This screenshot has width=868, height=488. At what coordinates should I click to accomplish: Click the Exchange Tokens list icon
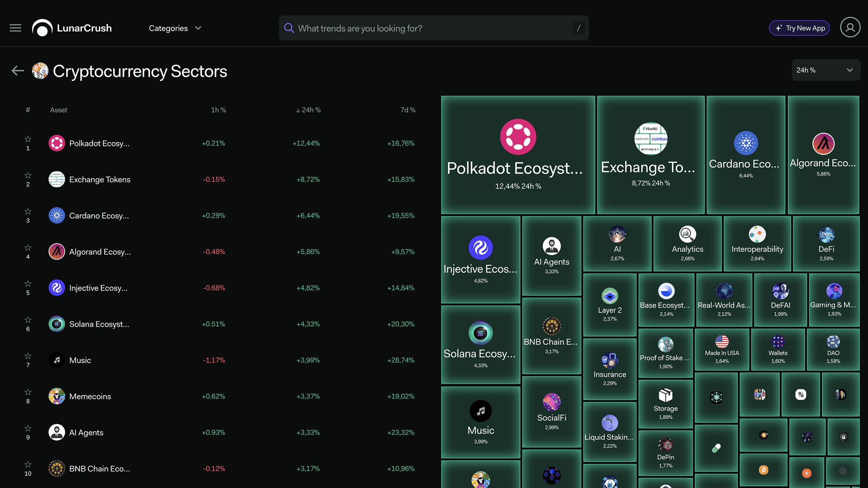pyautogui.click(x=57, y=179)
